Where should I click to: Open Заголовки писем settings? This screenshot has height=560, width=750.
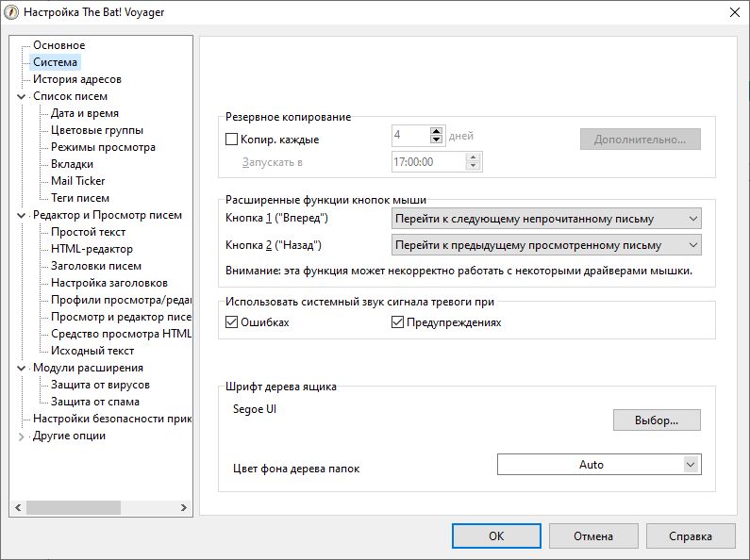pyautogui.click(x=96, y=266)
